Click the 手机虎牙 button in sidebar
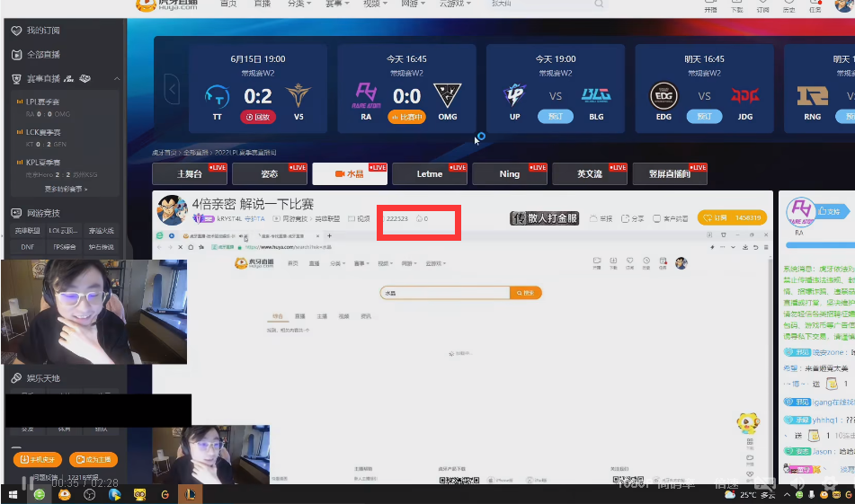855x504 pixels. 38,459
